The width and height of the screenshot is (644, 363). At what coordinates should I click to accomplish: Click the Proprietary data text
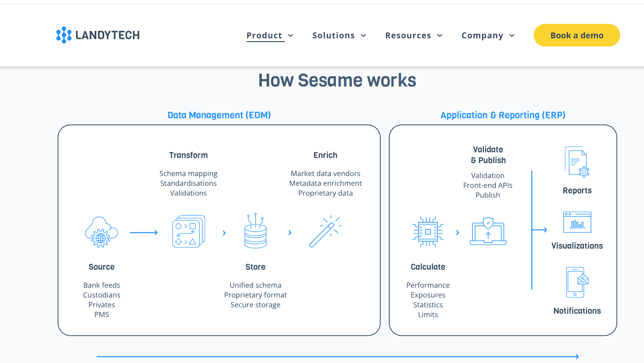tap(325, 193)
